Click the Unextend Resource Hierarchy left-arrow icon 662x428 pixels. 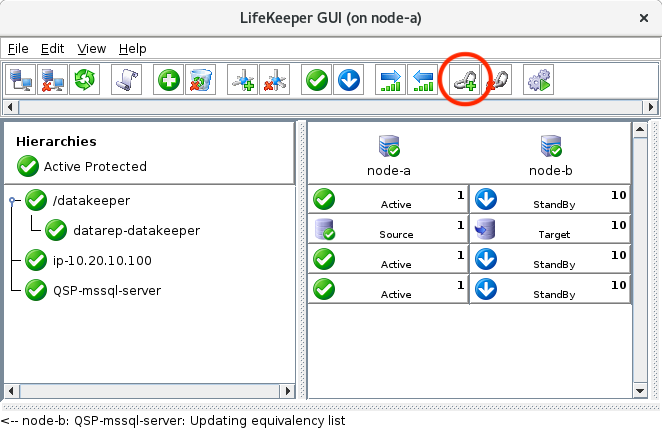click(x=423, y=79)
